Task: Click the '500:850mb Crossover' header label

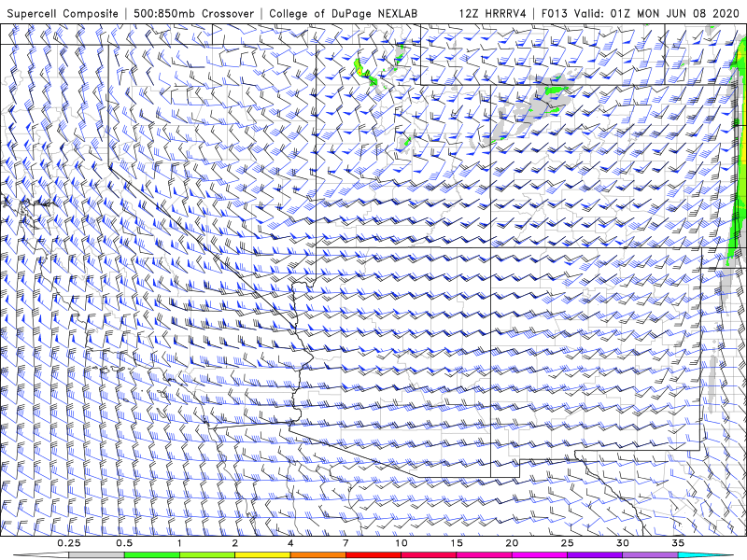Action: click(x=194, y=13)
